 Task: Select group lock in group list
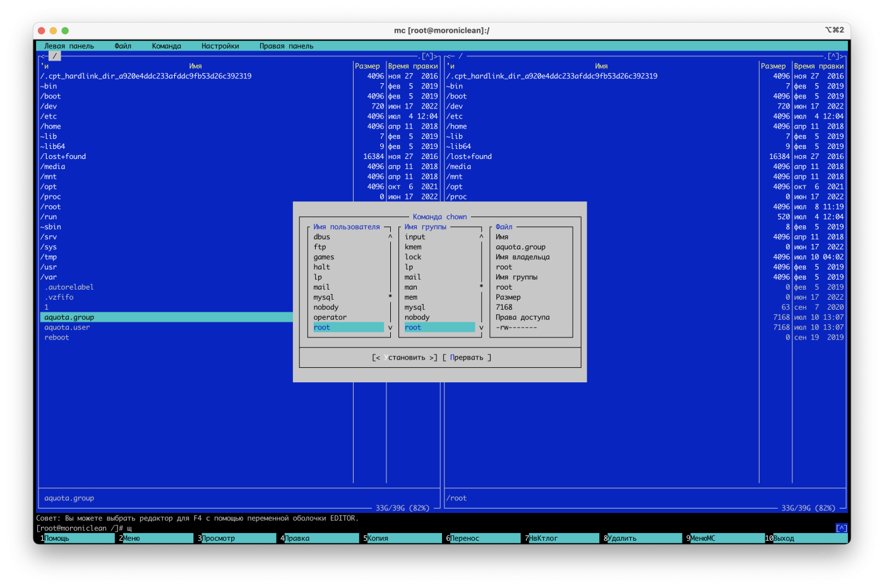click(413, 257)
